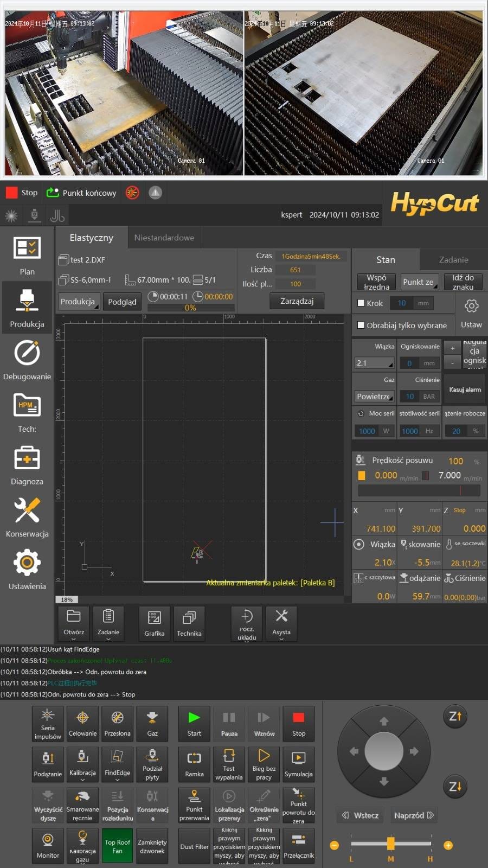Check Obrabiaj tylko wybrane option
488x868 pixels.
(361, 325)
